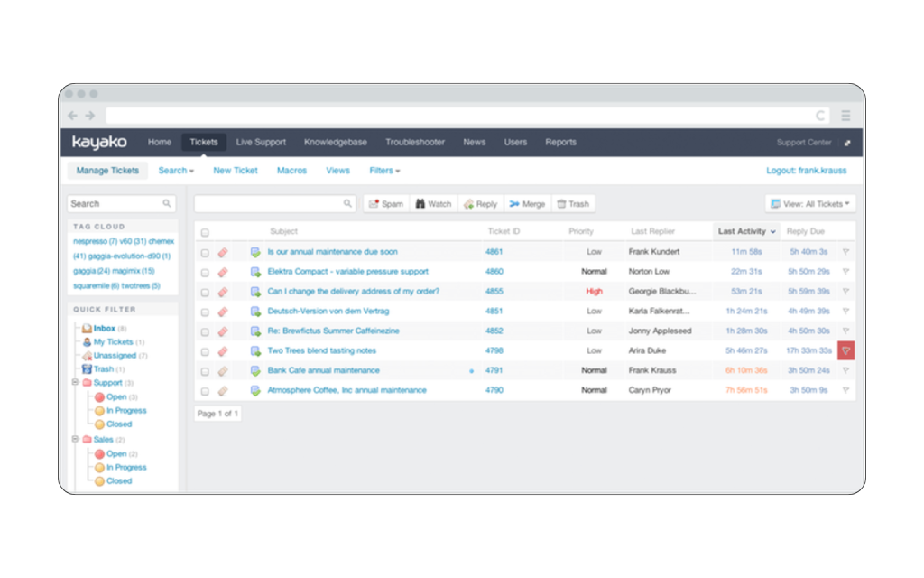Switch to the Knowledgebase tab
The width and height of the screenshot is (924, 578).
pyautogui.click(x=335, y=142)
